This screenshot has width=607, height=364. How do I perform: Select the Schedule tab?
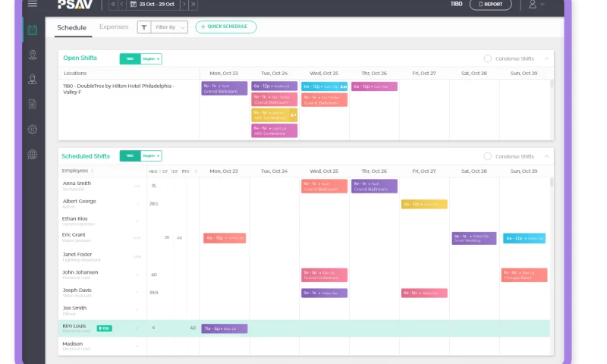click(71, 27)
